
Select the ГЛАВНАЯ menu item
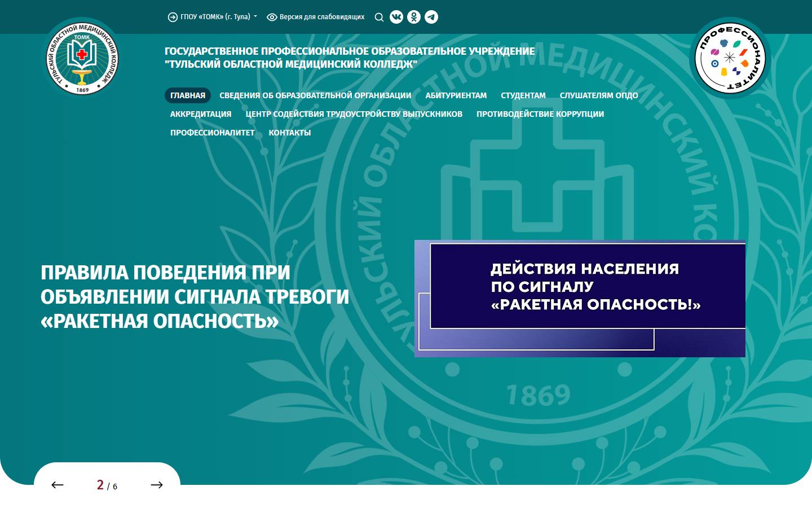click(188, 95)
